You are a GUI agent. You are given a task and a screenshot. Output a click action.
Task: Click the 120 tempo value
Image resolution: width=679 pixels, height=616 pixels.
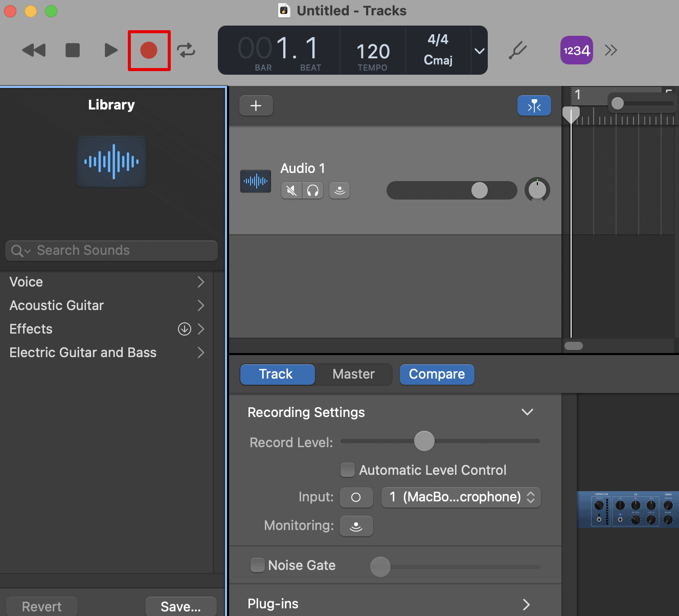pyautogui.click(x=373, y=51)
